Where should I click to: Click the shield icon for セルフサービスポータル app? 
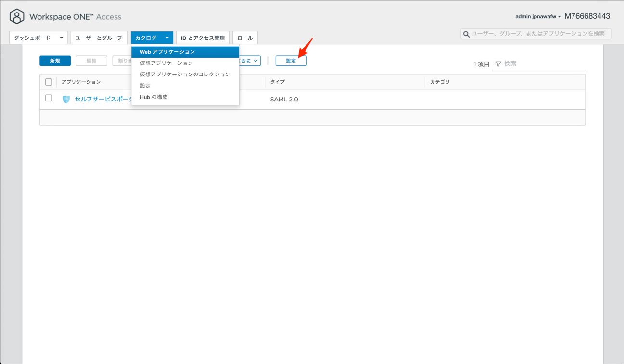[x=66, y=99]
